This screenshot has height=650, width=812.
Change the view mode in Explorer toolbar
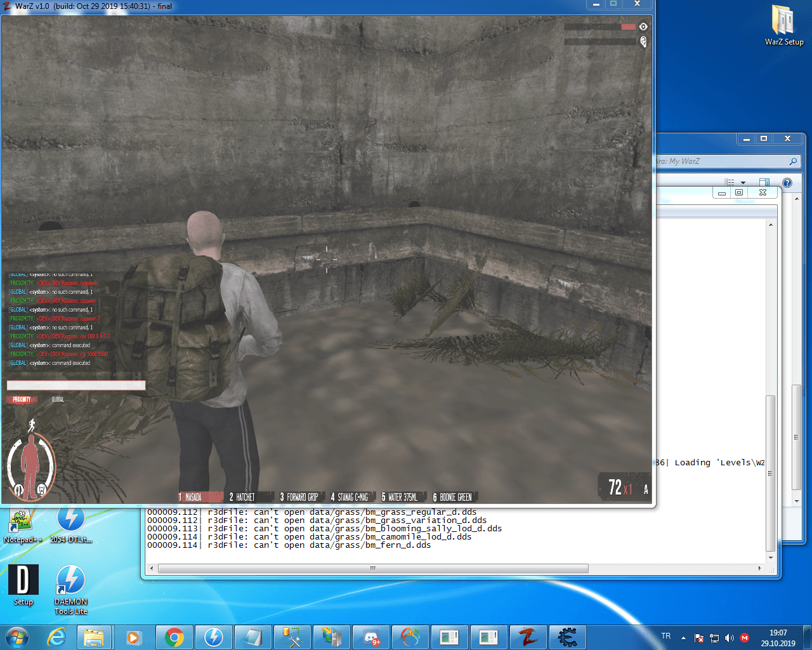730,182
